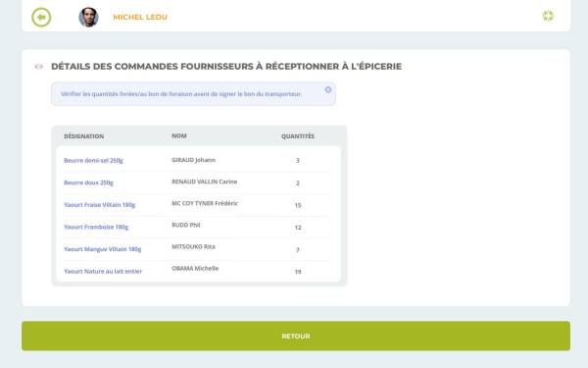Viewport: 588px width, 368px height.
Task: Click the green RETOUR button
Action: pyautogui.click(x=296, y=336)
